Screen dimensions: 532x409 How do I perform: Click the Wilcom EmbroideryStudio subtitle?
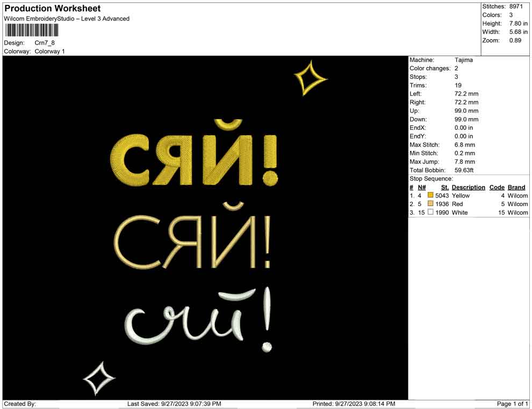point(67,19)
